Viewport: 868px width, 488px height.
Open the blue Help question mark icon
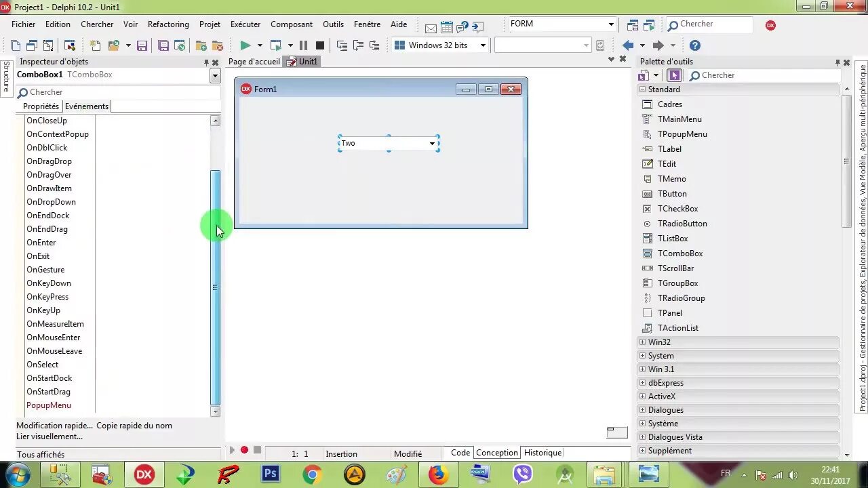click(x=694, y=45)
